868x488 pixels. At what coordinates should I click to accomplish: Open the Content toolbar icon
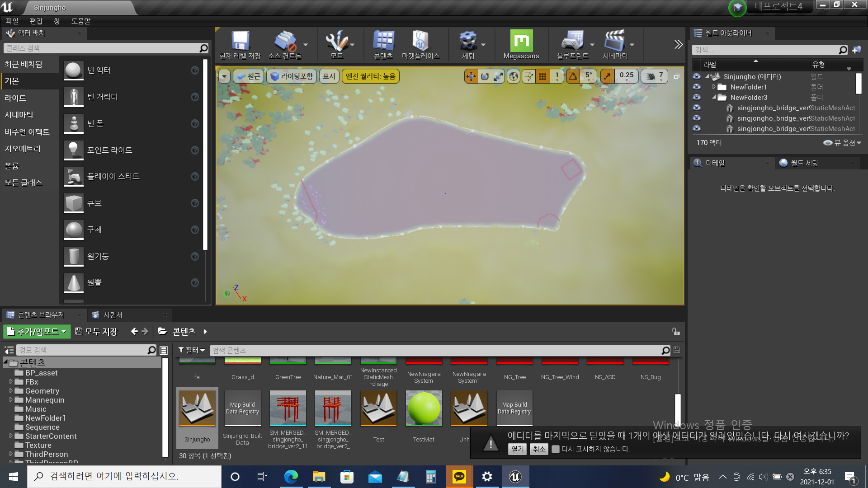(x=383, y=42)
